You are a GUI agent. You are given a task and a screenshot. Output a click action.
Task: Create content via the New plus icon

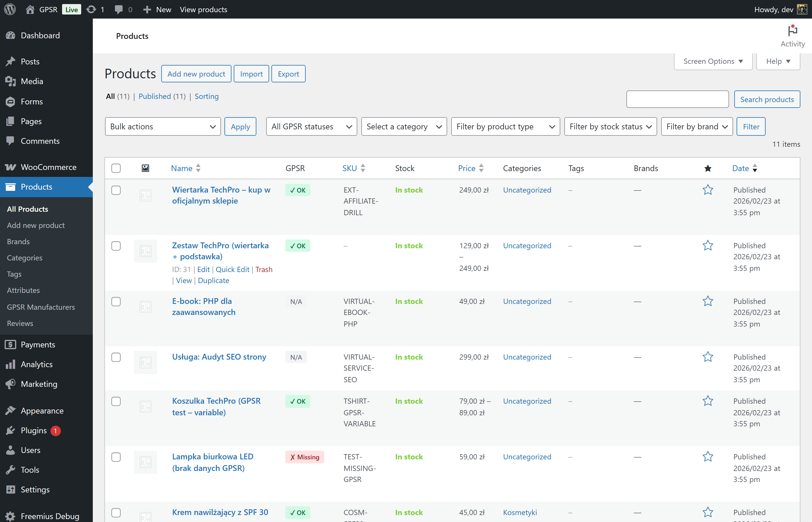click(x=147, y=9)
